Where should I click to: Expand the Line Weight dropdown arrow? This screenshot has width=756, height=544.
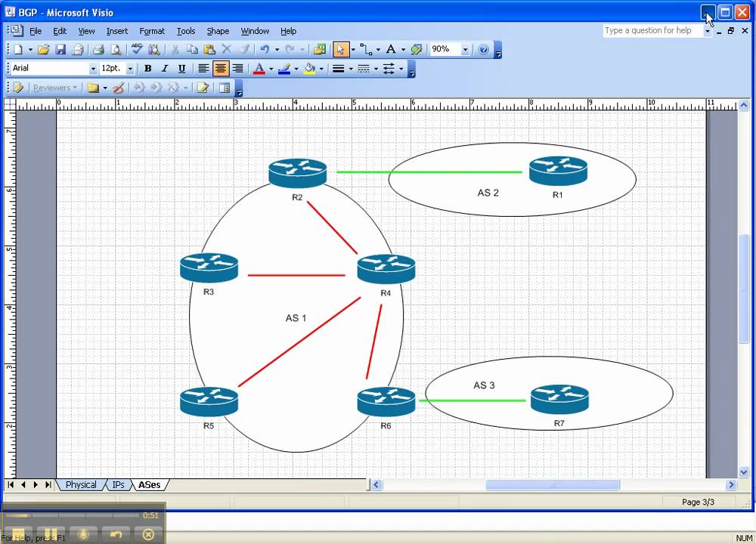click(x=351, y=69)
